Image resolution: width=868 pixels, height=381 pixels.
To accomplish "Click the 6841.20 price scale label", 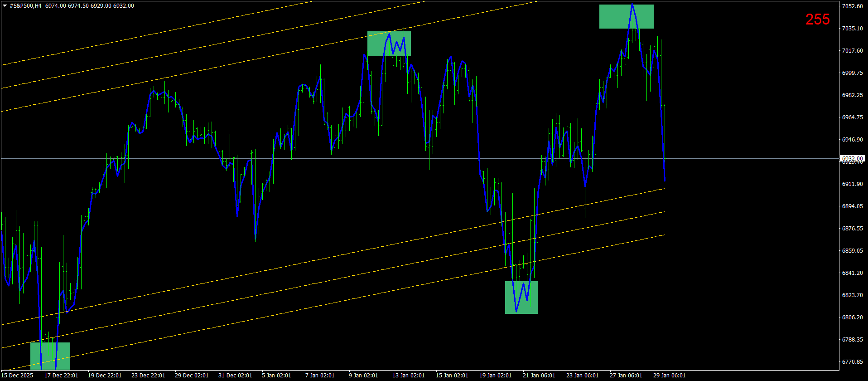I will tap(852, 273).
